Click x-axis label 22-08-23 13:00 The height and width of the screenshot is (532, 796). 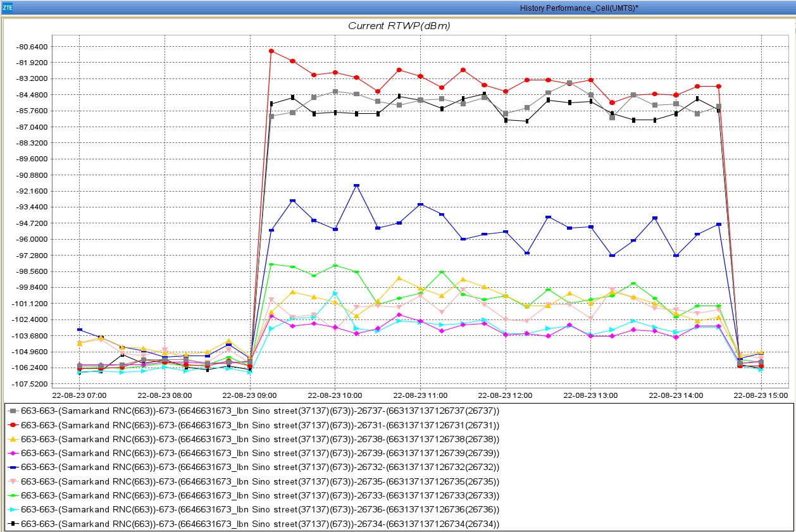point(591,395)
